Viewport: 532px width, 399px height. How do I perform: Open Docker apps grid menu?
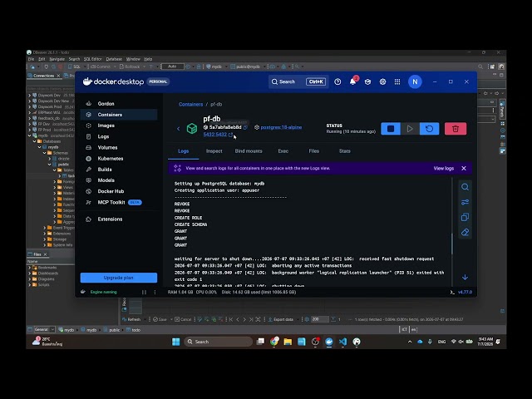point(397,81)
